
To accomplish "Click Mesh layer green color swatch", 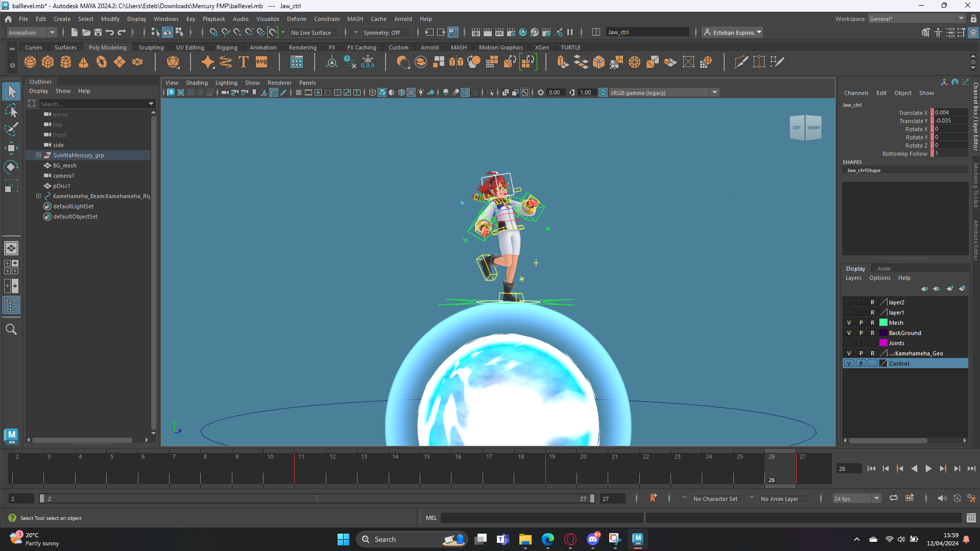I will (883, 323).
